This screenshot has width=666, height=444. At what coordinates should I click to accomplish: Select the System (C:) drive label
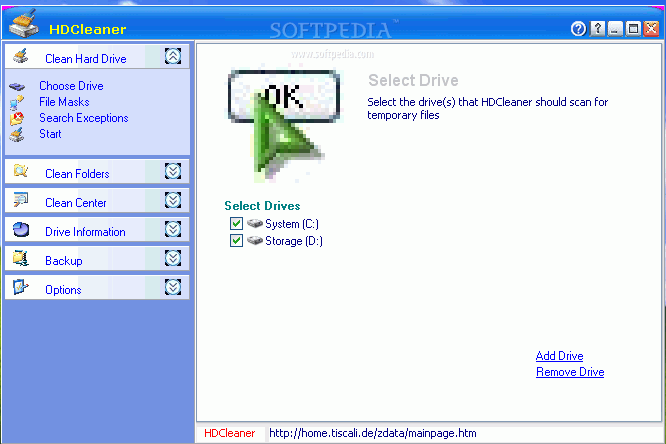(x=292, y=224)
